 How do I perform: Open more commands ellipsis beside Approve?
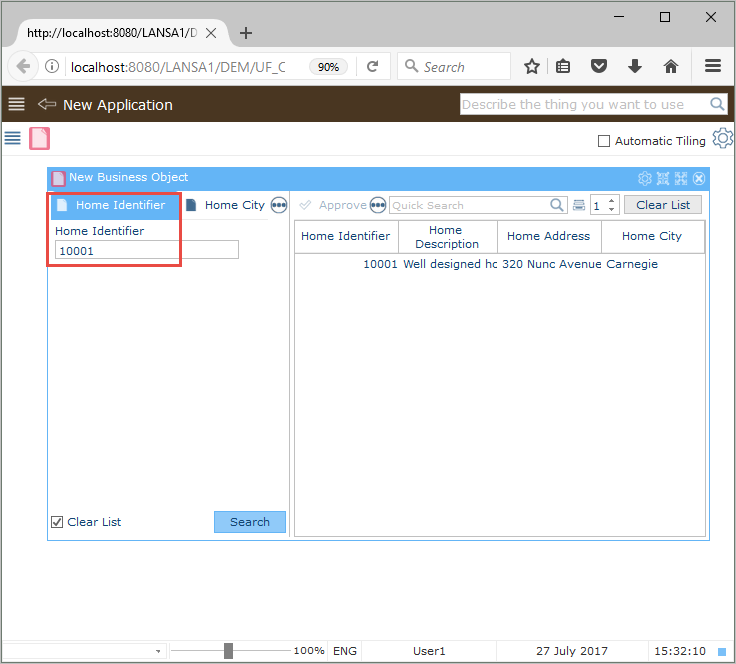[x=378, y=205]
